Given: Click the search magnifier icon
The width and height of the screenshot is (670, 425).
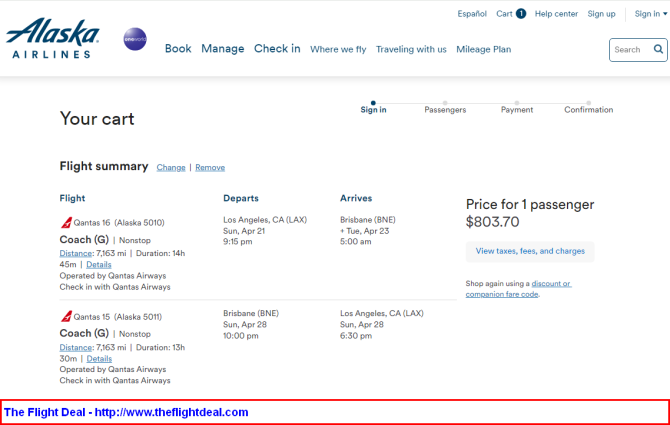Looking at the screenshot, I should (658, 49).
